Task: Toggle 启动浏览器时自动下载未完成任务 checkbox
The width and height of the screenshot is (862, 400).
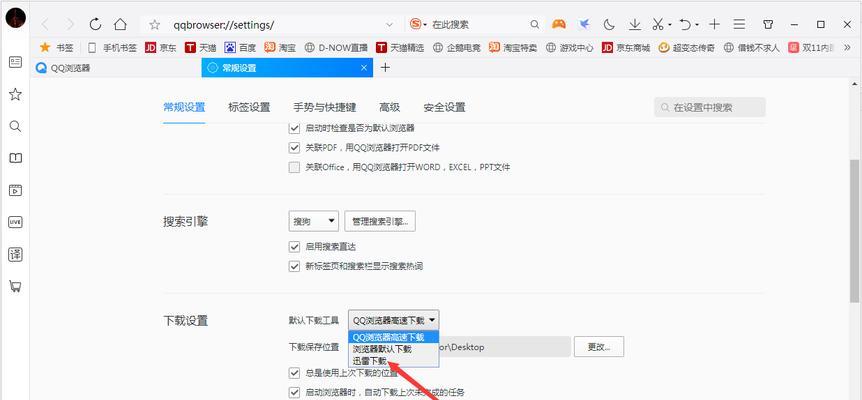Action: (x=294, y=393)
